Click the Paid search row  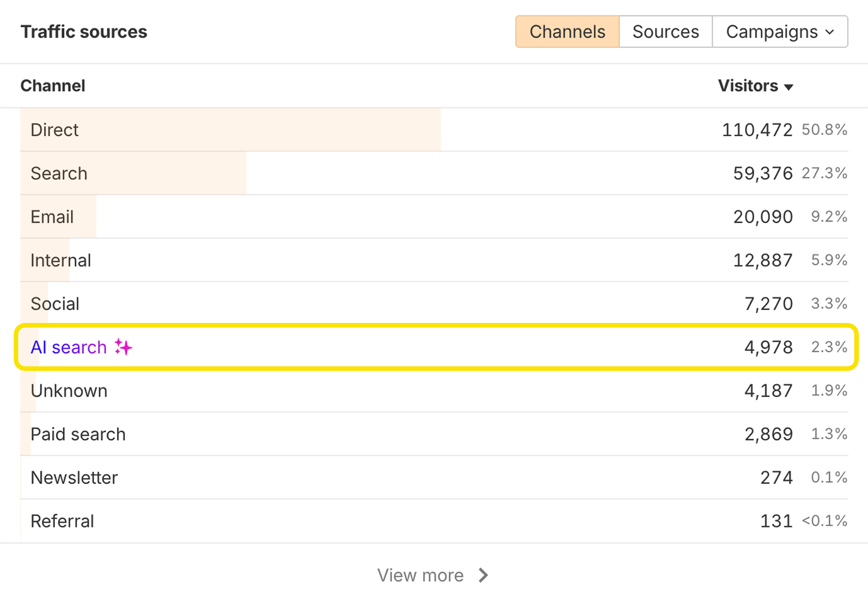click(x=78, y=434)
